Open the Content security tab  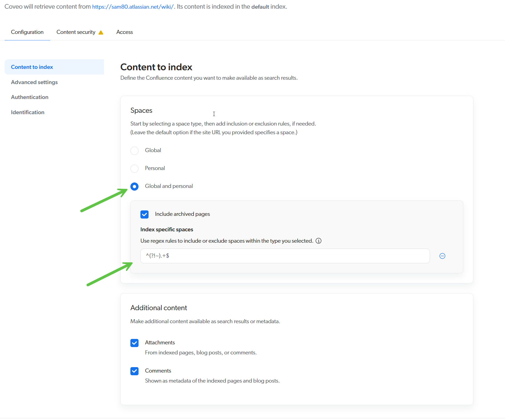[x=80, y=32]
